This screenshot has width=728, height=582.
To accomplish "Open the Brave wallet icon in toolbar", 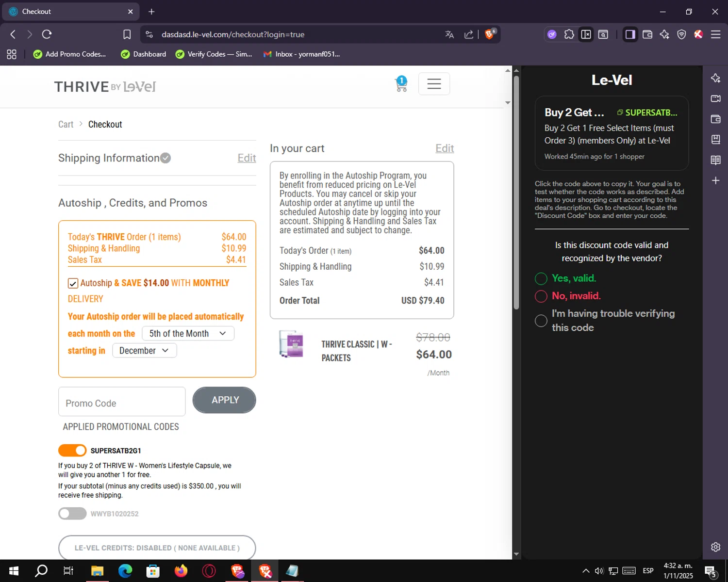I will [647, 34].
